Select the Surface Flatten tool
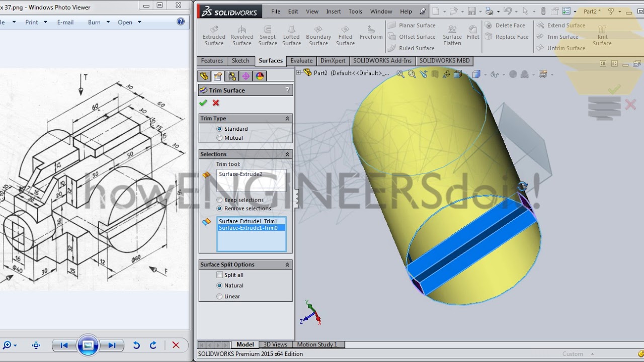This screenshot has height=362, width=644. point(452,36)
